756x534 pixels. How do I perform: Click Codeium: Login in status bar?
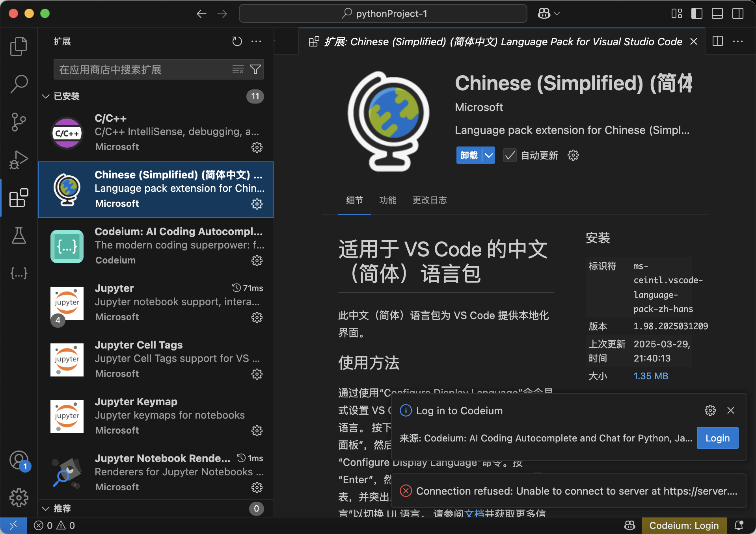[x=684, y=525]
